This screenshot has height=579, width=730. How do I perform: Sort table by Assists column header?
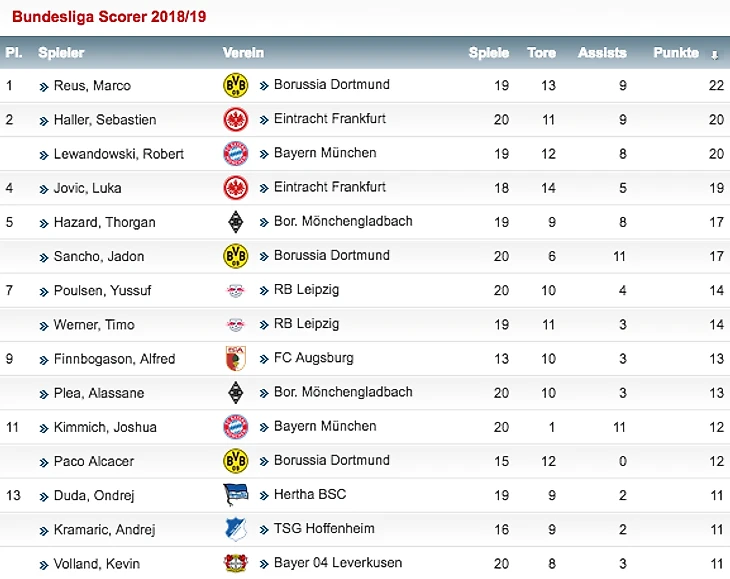pos(602,53)
